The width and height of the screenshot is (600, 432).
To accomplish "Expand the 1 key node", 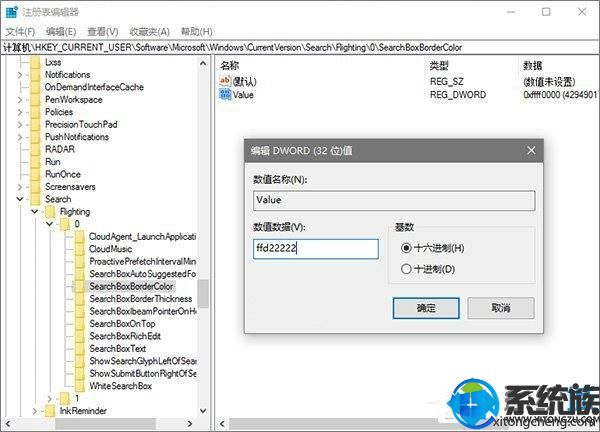I will click(x=49, y=398).
